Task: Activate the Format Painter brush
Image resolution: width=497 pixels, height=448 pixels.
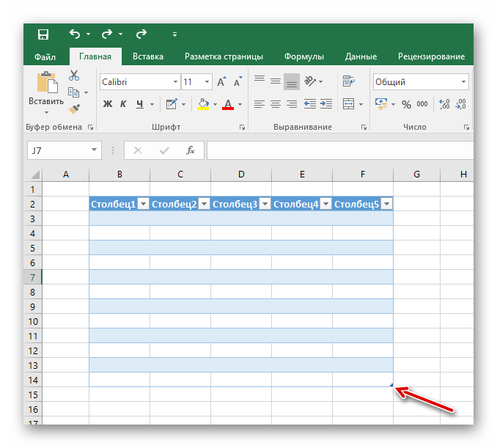Action: click(74, 109)
